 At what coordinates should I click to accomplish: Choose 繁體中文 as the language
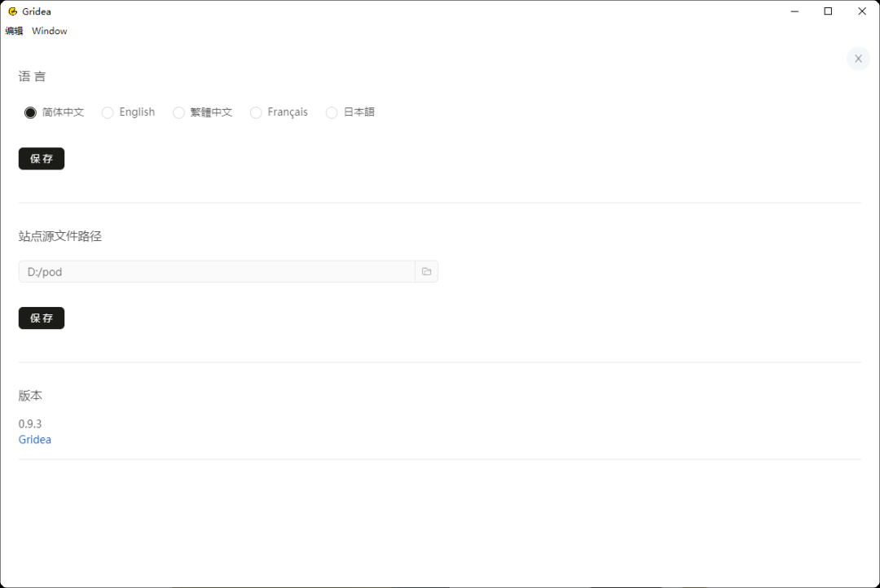pyautogui.click(x=178, y=112)
